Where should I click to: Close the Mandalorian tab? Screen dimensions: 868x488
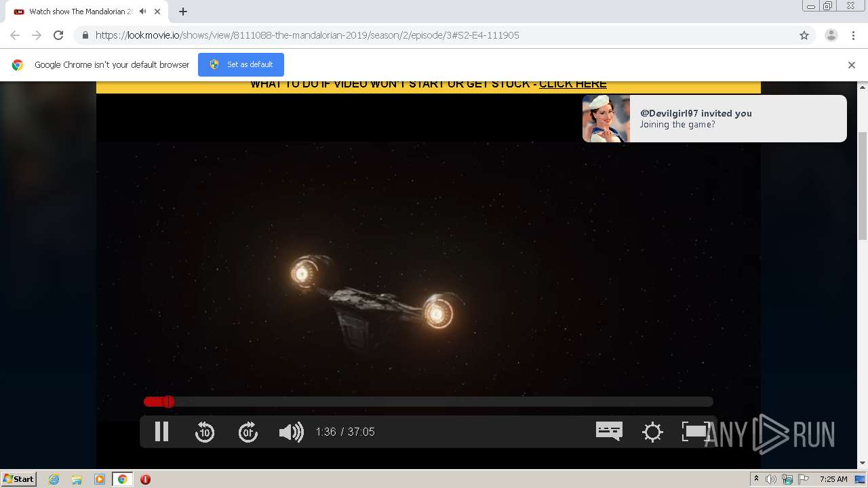pos(157,12)
